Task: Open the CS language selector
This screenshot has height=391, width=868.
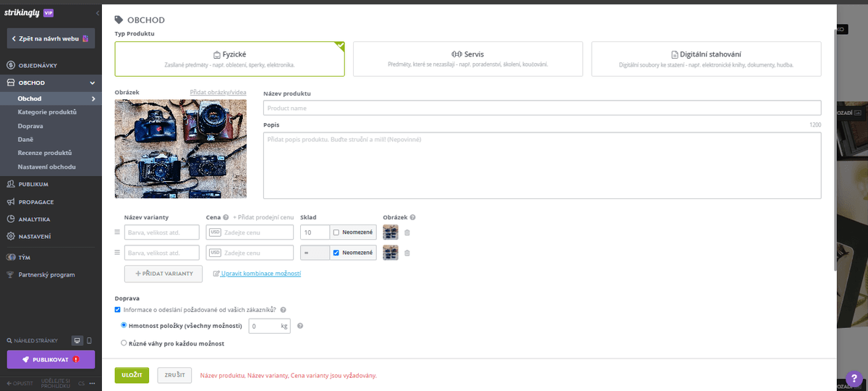Action: click(x=82, y=383)
